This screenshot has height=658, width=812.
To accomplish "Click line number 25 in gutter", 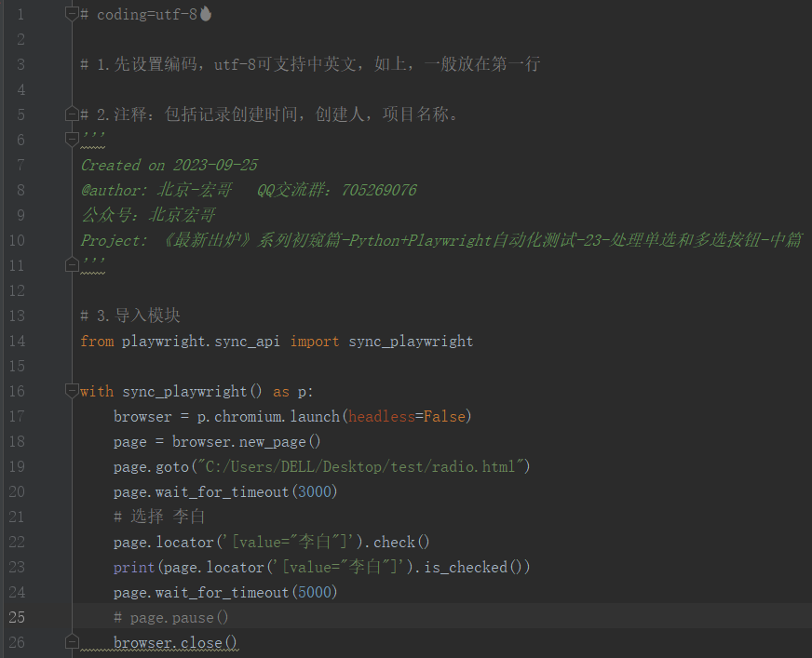I will (x=17, y=617).
